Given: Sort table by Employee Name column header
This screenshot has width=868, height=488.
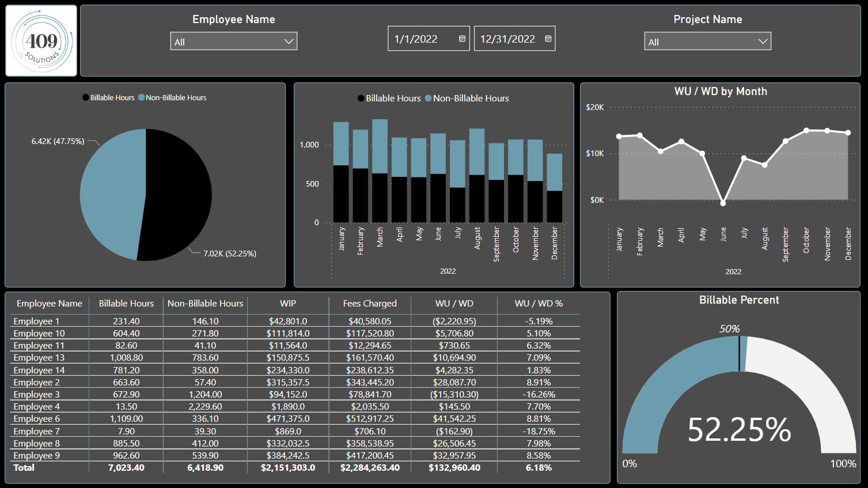Looking at the screenshot, I should point(50,304).
